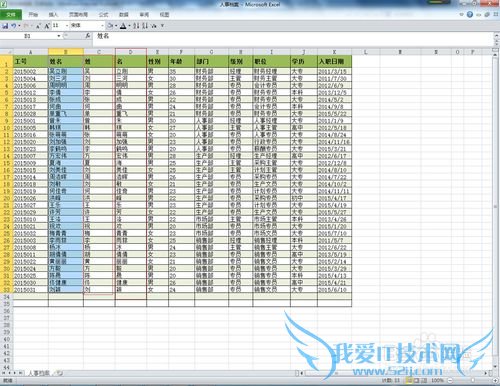Open the Customize Quick Access Toolbar dropdown

coord(162,26)
